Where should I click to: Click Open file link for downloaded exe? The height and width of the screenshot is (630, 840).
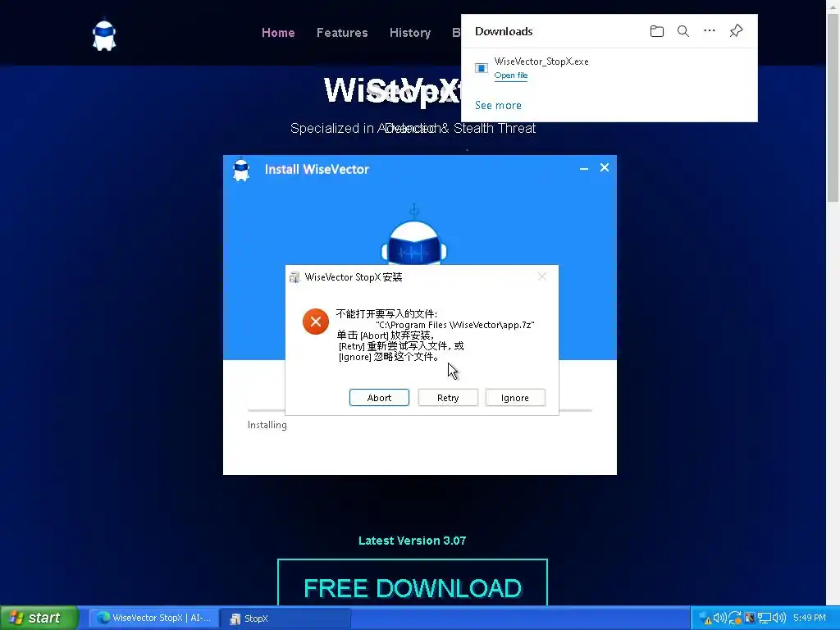click(510, 75)
